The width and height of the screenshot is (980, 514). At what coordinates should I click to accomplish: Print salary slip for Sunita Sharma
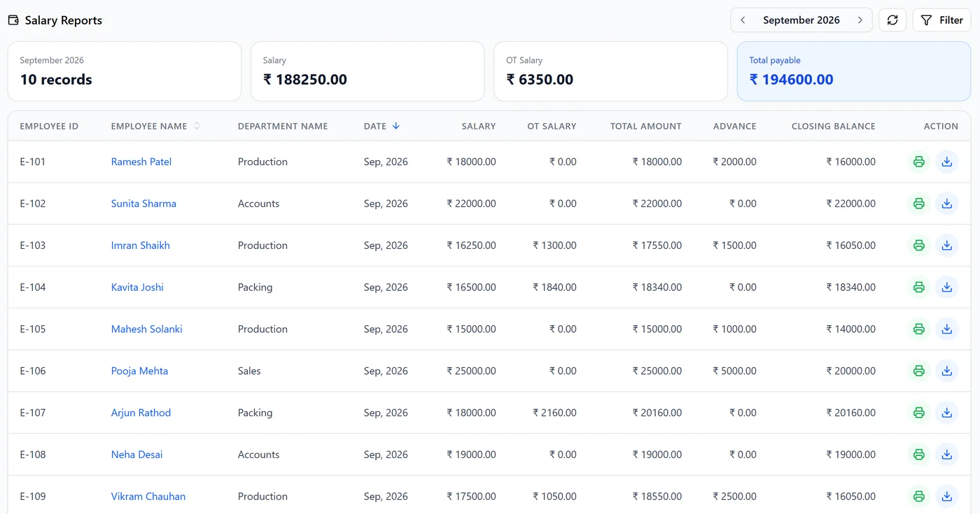click(x=919, y=204)
